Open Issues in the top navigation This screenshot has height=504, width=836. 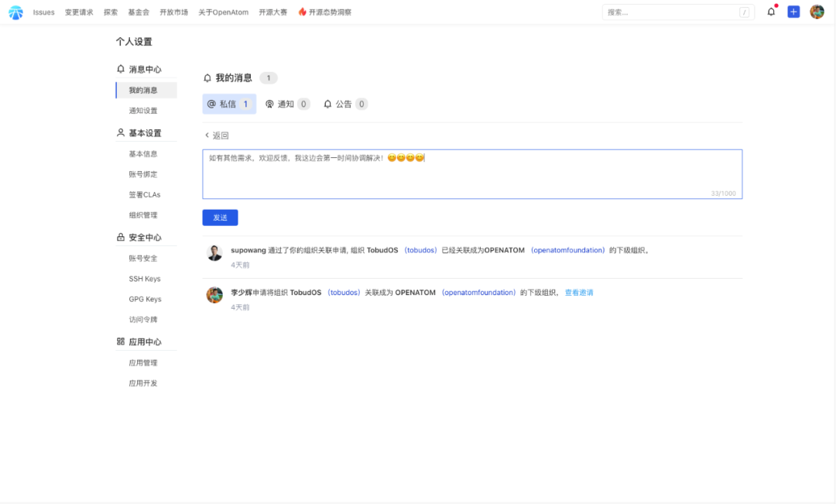coord(43,12)
